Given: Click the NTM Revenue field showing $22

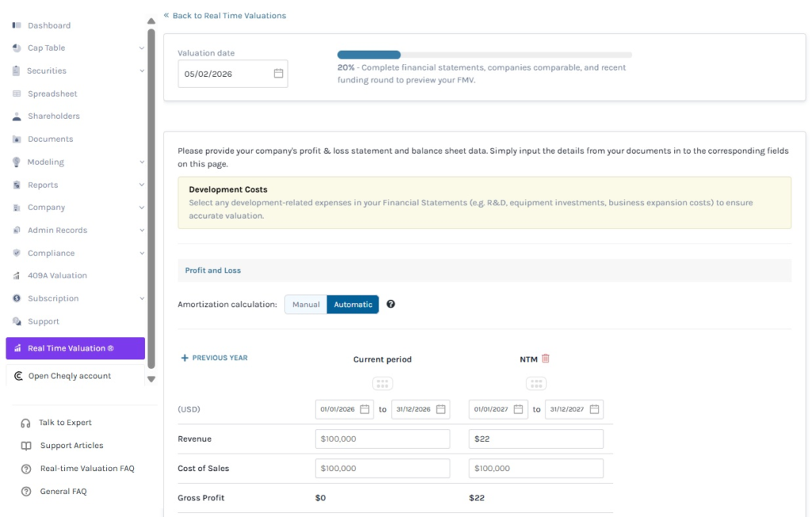Looking at the screenshot, I should point(536,438).
